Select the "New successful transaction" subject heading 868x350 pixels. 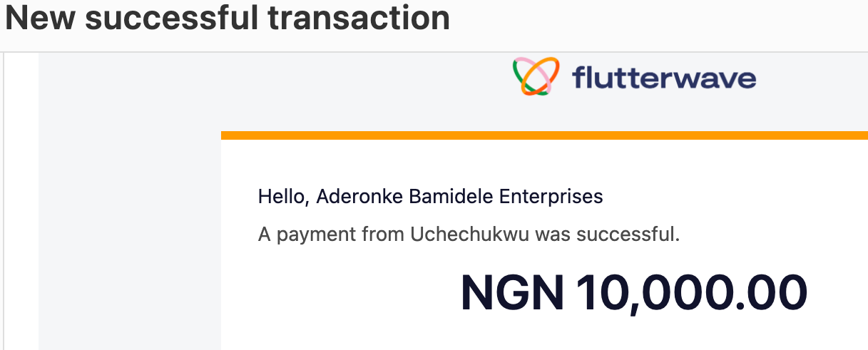pyautogui.click(x=228, y=19)
